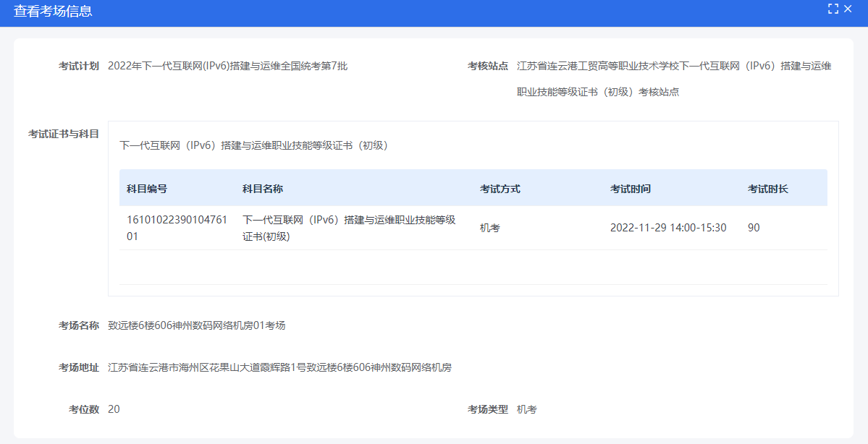Image resolution: width=868 pixels, height=444 pixels.
Task: Click the exam duration value 90
Action: tap(754, 228)
